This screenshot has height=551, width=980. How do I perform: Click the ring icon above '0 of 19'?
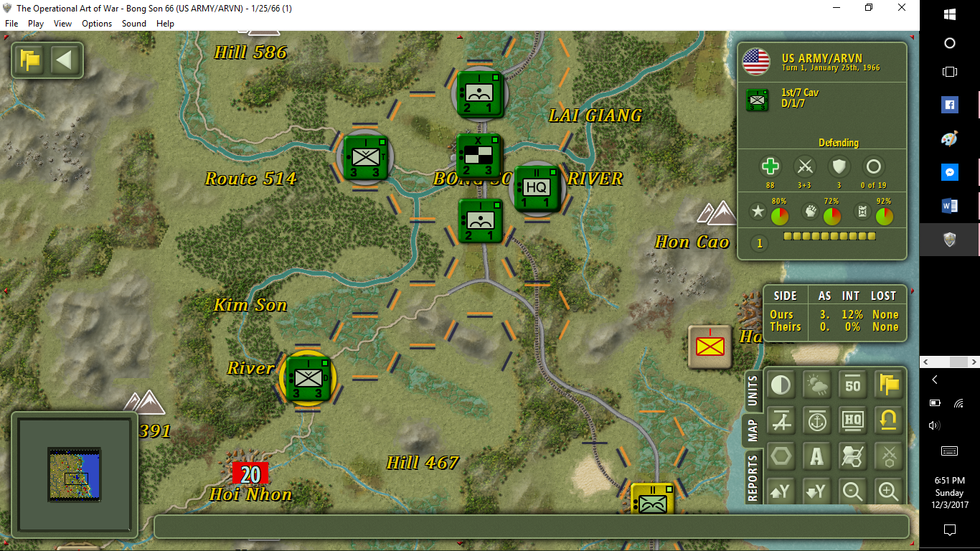pos(873,167)
